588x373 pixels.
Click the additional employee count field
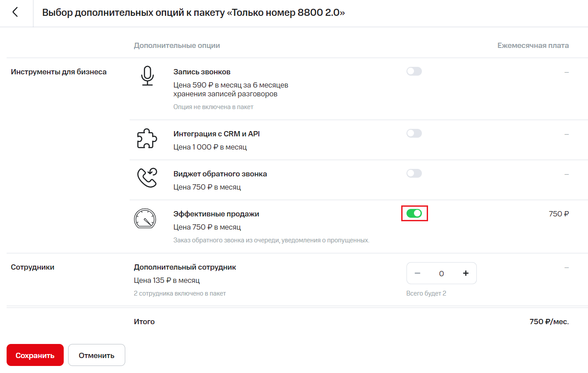[441, 273]
